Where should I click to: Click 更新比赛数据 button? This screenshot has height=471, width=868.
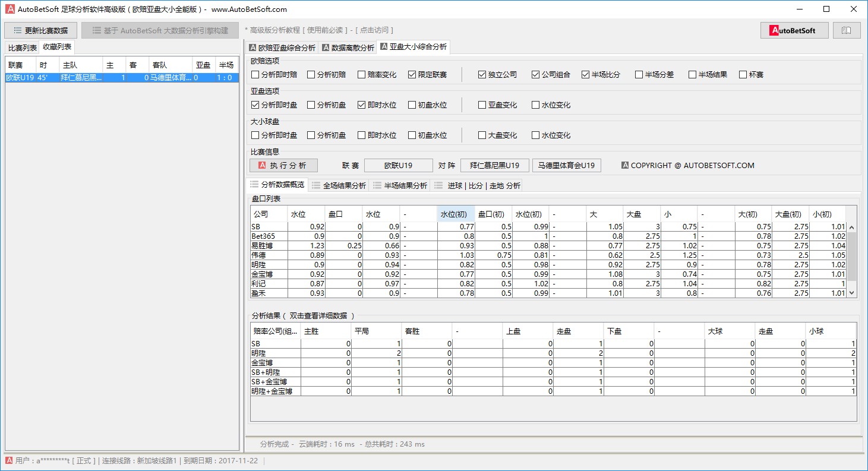tap(40, 30)
